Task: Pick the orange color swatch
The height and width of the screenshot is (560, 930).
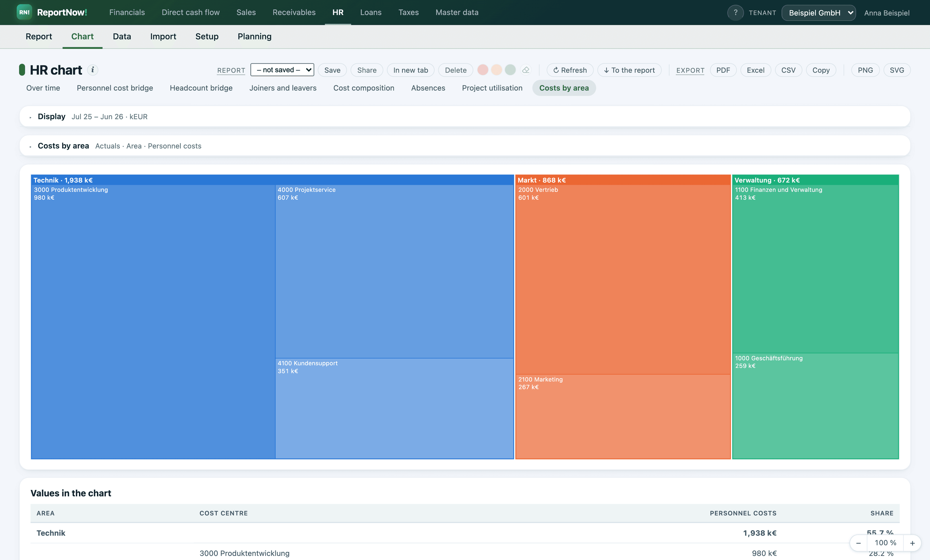Action: [497, 70]
